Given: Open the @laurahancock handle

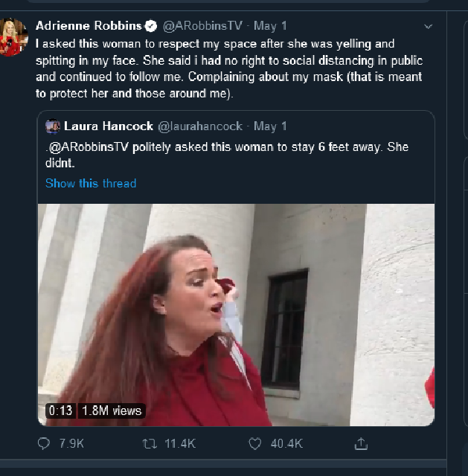Looking at the screenshot, I should (x=199, y=126).
